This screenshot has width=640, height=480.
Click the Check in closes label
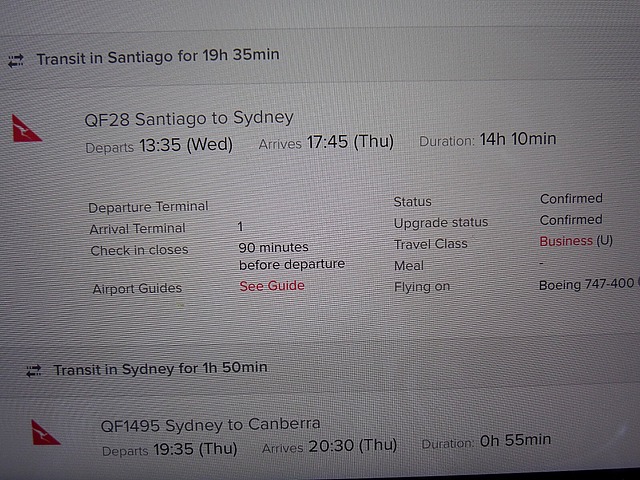(139, 250)
